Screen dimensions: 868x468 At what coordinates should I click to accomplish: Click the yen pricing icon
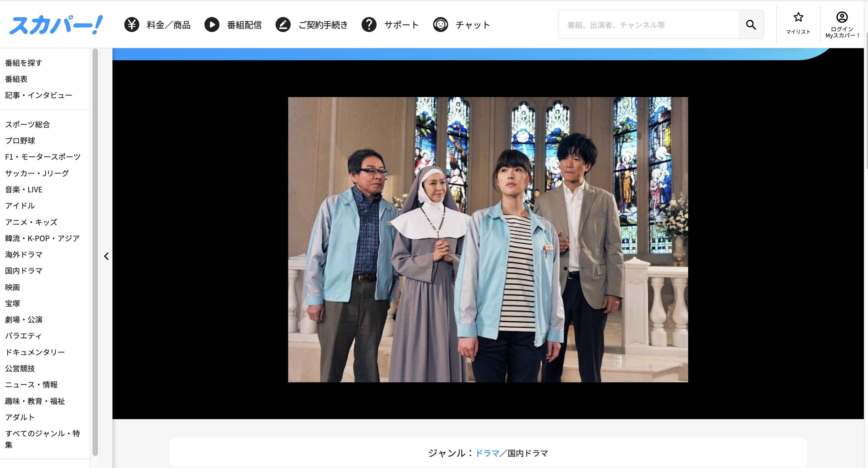pos(131,25)
